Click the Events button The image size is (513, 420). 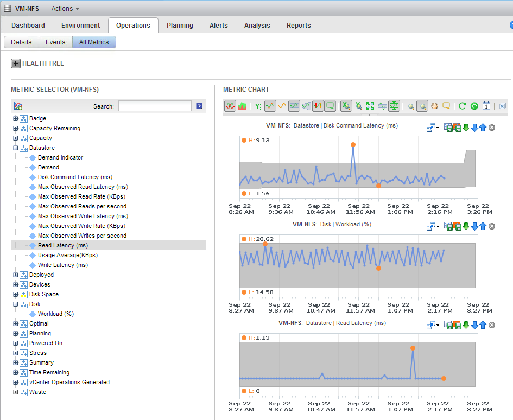point(55,42)
